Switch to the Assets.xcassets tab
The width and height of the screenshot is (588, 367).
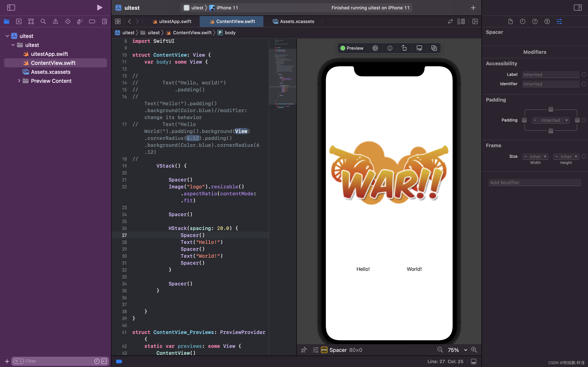coord(297,21)
